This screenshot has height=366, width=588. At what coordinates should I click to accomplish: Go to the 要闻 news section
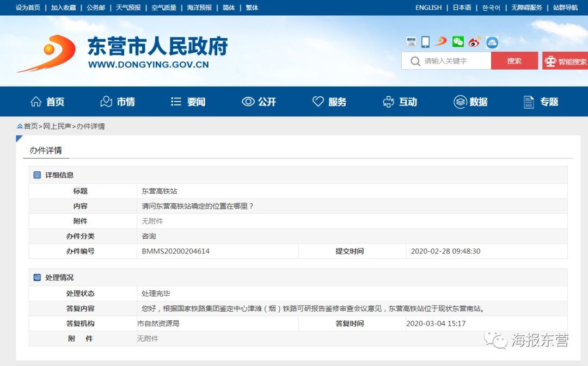pos(188,102)
